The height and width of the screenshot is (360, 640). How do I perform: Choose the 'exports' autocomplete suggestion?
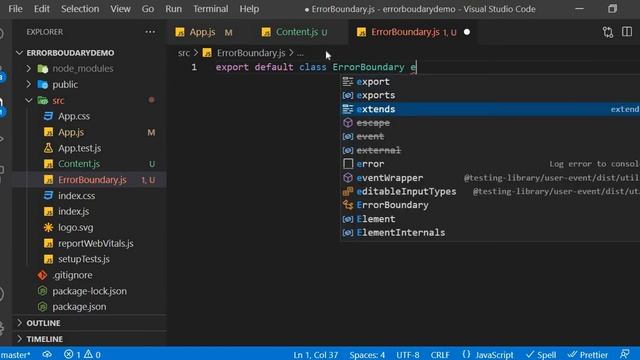(490, 95)
